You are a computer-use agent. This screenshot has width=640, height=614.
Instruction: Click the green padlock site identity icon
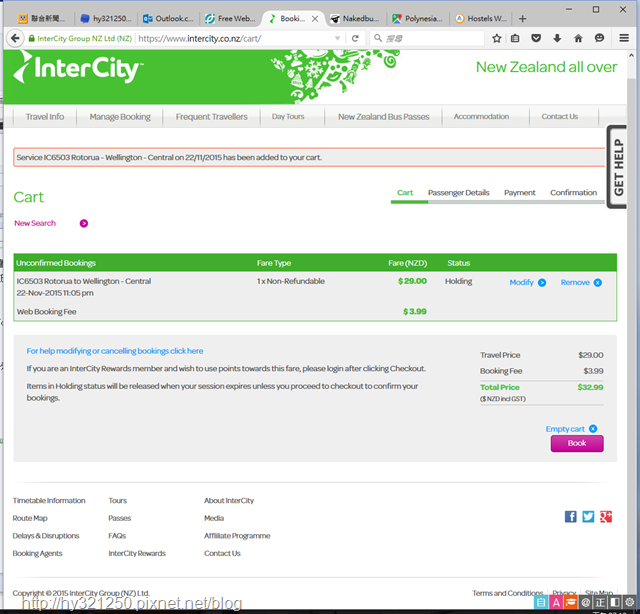[31, 38]
